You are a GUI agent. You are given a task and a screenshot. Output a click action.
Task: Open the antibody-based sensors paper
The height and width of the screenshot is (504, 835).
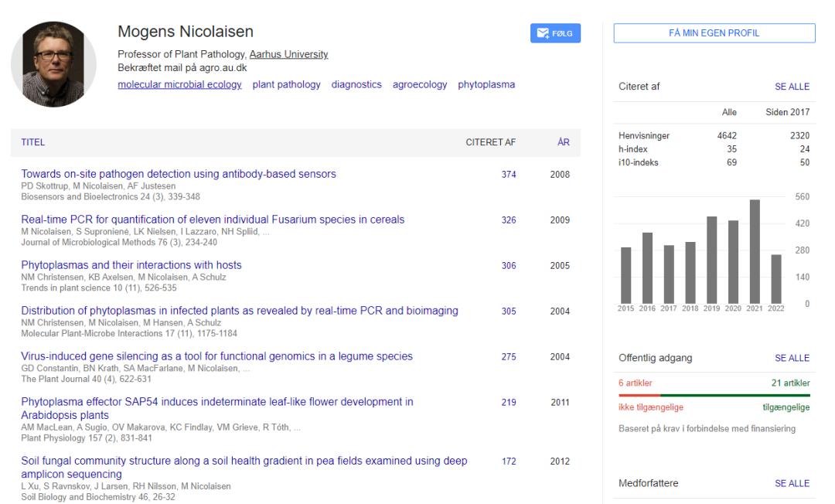click(x=179, y=175)
